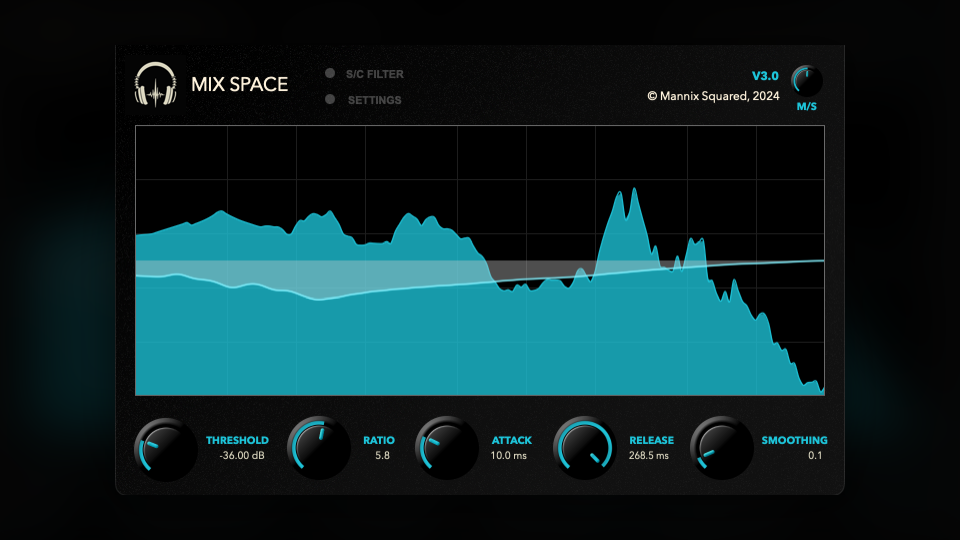
Task: Click the THRESHOLD label
Action: point(237,440)
